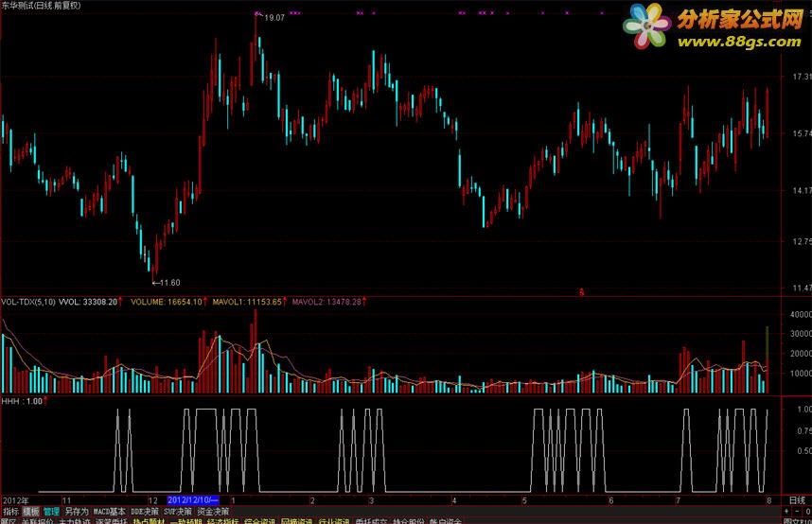Click the red marker below the price chart

click(581, 292)
